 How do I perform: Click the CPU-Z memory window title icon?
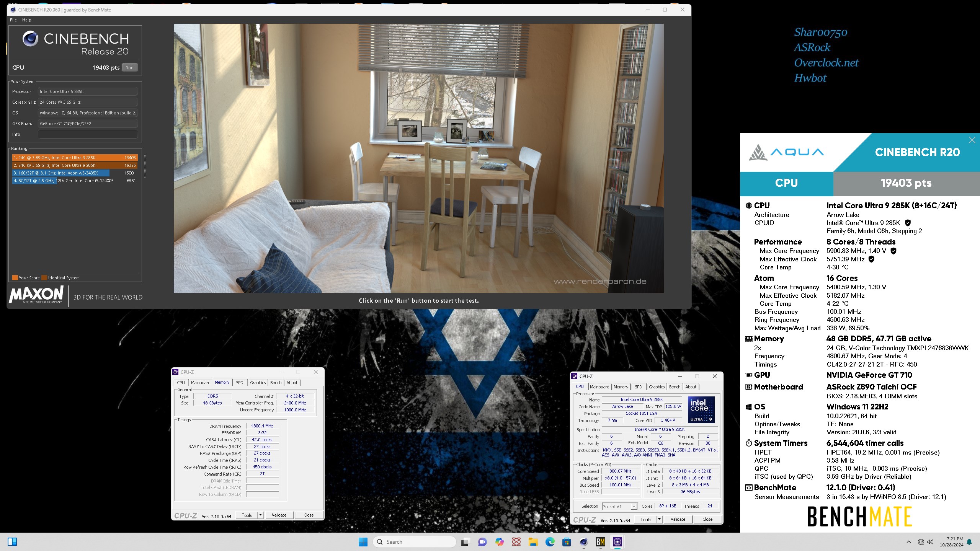176,372
